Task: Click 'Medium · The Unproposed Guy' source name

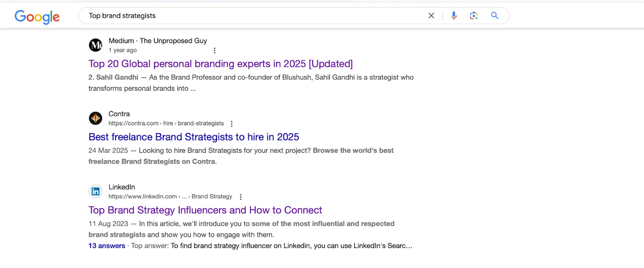Action: click(x=158, y=41)
